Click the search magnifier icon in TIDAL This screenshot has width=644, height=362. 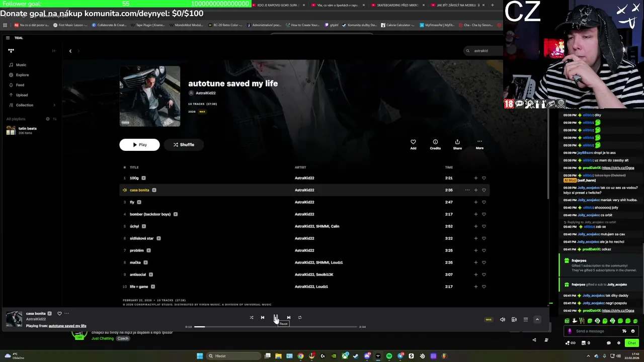[468, 51]
